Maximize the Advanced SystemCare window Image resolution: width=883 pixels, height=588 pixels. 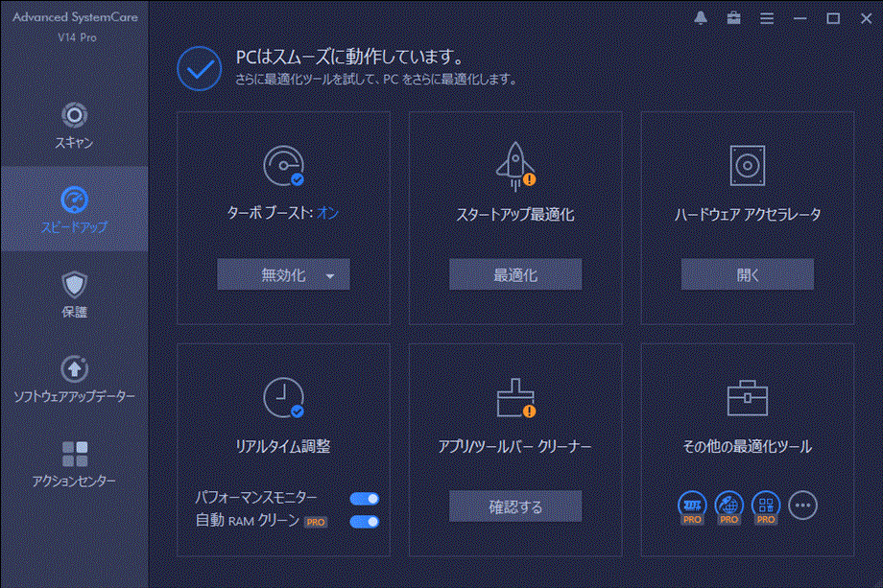(833, 18)
